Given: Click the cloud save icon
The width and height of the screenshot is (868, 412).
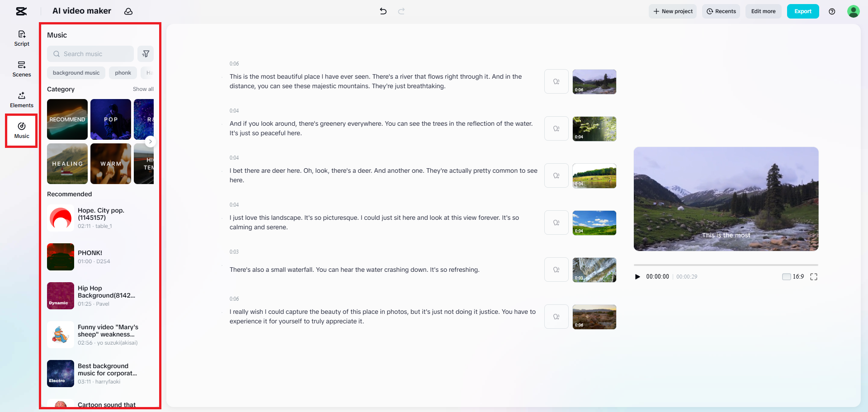Looking at the screenshot, I should [128, 11].
